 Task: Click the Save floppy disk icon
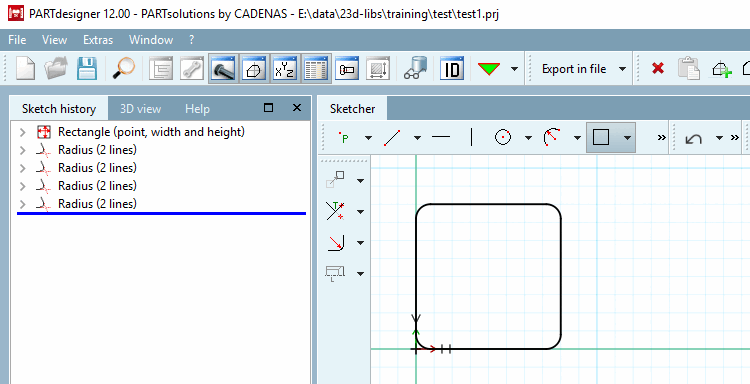pyautogui.click(x=87, y=68)
